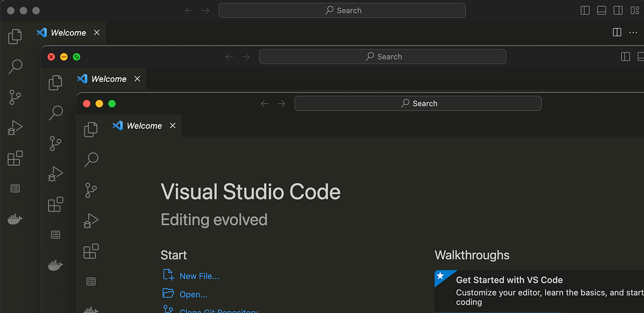Open the Explorer view in the activity bar
The image size is (644, 313).
[x=91, y=129]
